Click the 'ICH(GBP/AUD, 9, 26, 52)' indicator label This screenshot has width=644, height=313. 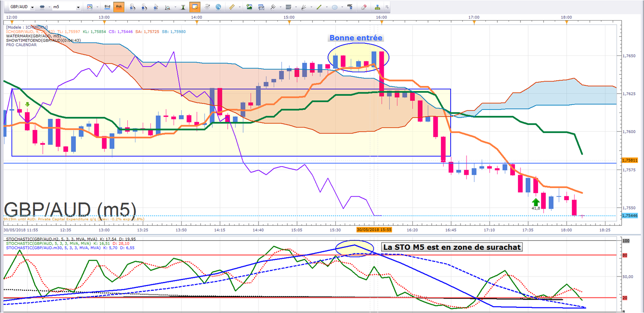pyautogui.click(x=30, y=31)
